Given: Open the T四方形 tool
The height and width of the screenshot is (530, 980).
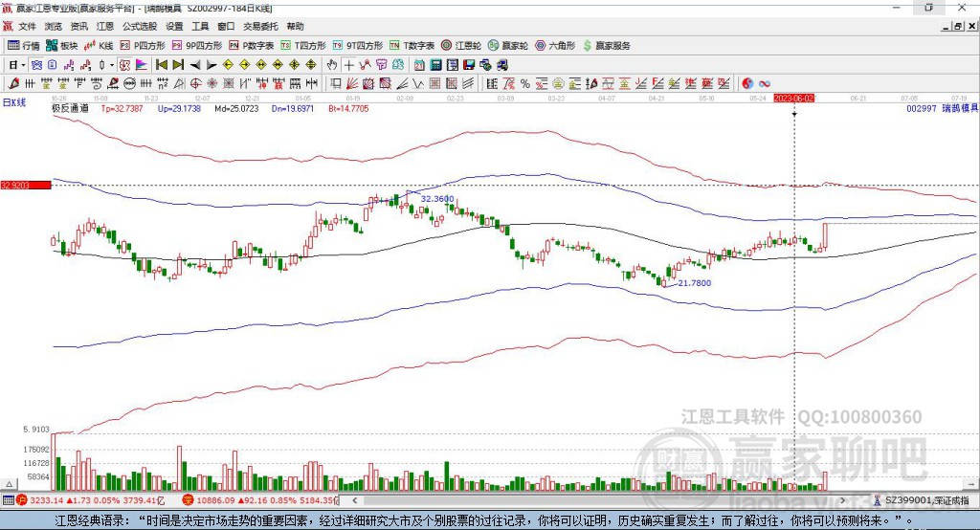Looking at the screenshot, I should point(303,46).
